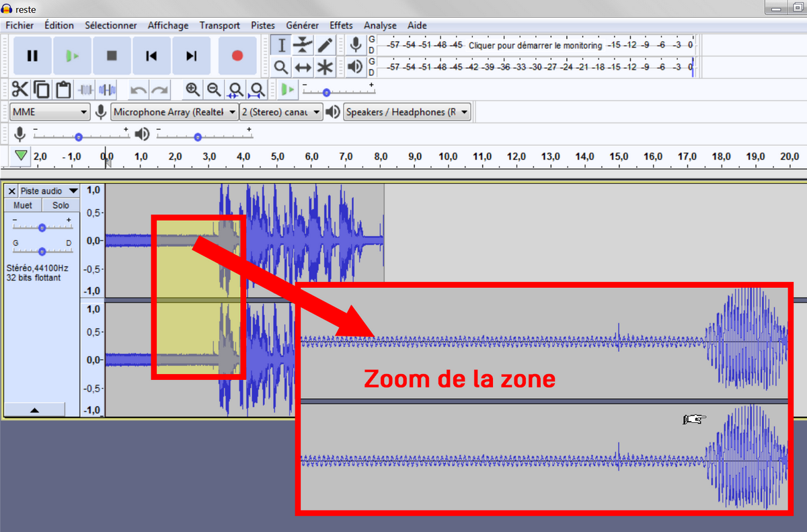Open the Générer menu
Screen dimensions: 807x532
303,26
